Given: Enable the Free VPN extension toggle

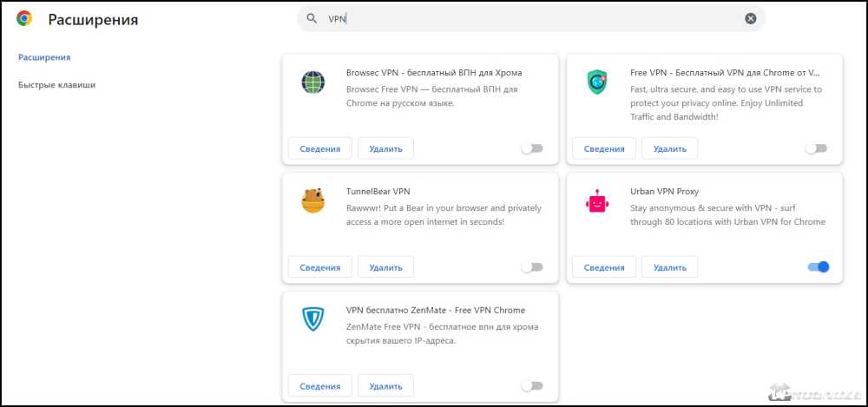Looking at the screenshot, I should [x=816, y=148].
